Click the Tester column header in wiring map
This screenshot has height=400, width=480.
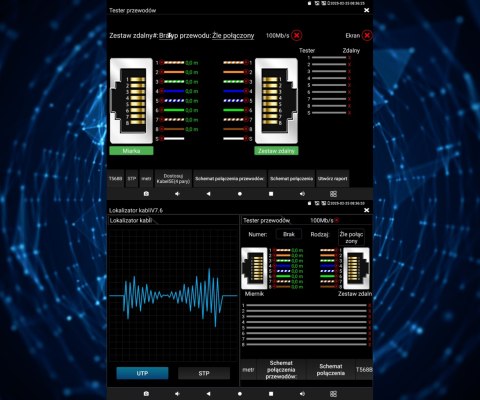coord(307,51)
